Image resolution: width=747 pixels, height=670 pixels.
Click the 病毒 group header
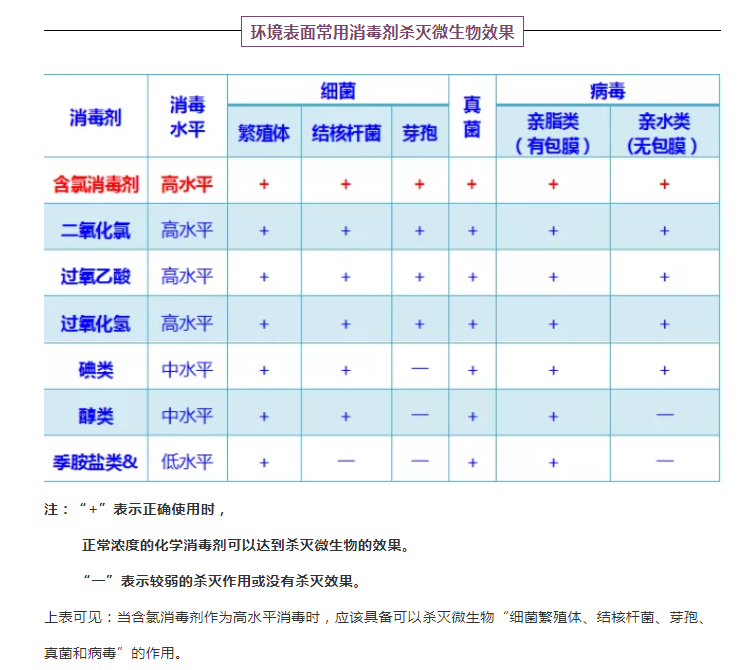pyautogui.click(x=607, y=92)
